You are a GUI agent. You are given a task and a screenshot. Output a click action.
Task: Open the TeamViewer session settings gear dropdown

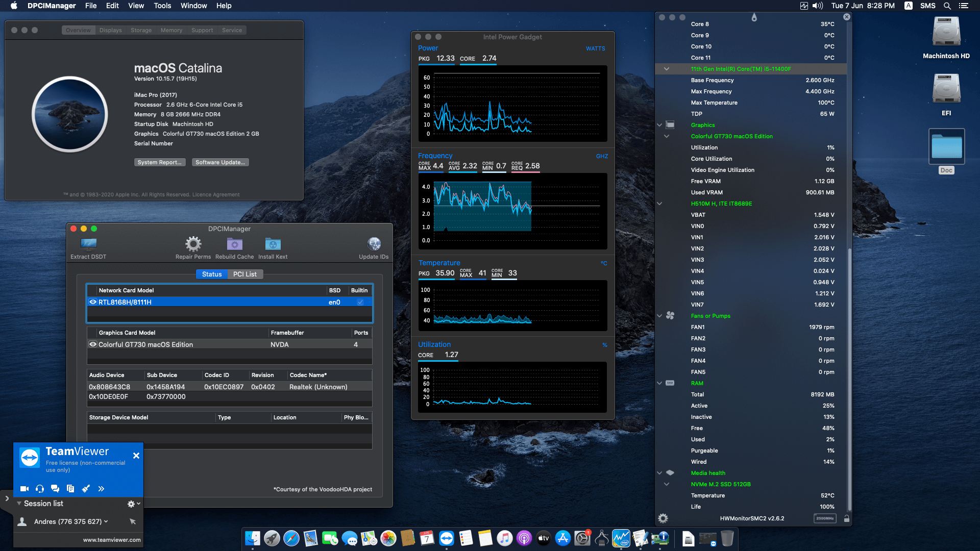point(134,504)
